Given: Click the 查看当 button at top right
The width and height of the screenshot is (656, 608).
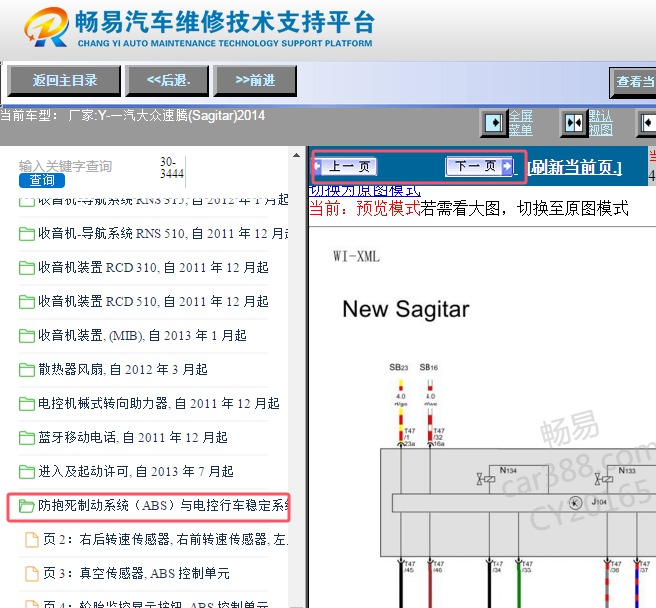Looking at the screenshot, I should [x=633, y=82].
